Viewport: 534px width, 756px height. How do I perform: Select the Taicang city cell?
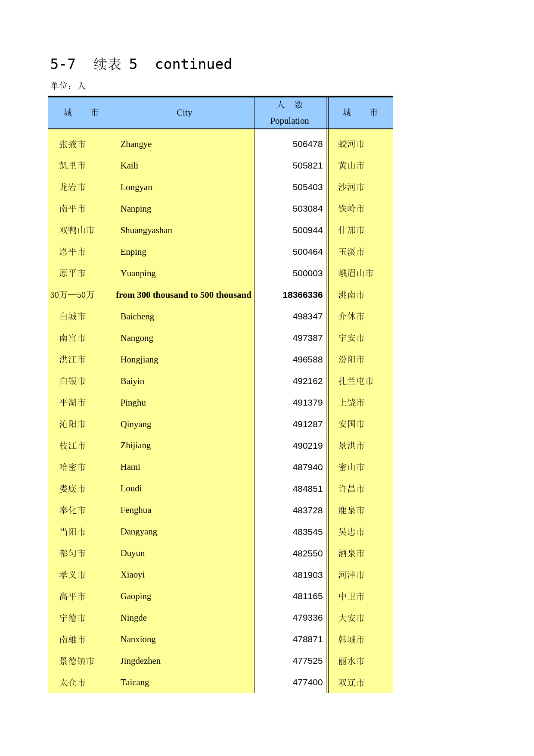pyautogui.click(x=135, y=682)
